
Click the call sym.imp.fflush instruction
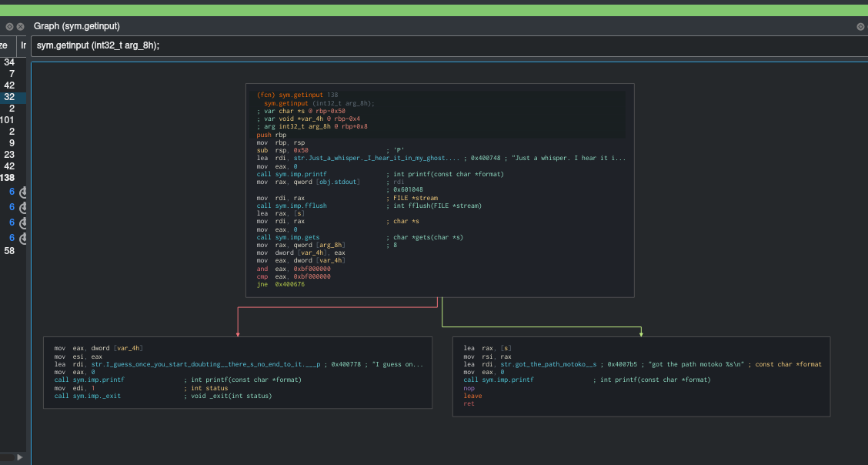(x=292, y=206)
